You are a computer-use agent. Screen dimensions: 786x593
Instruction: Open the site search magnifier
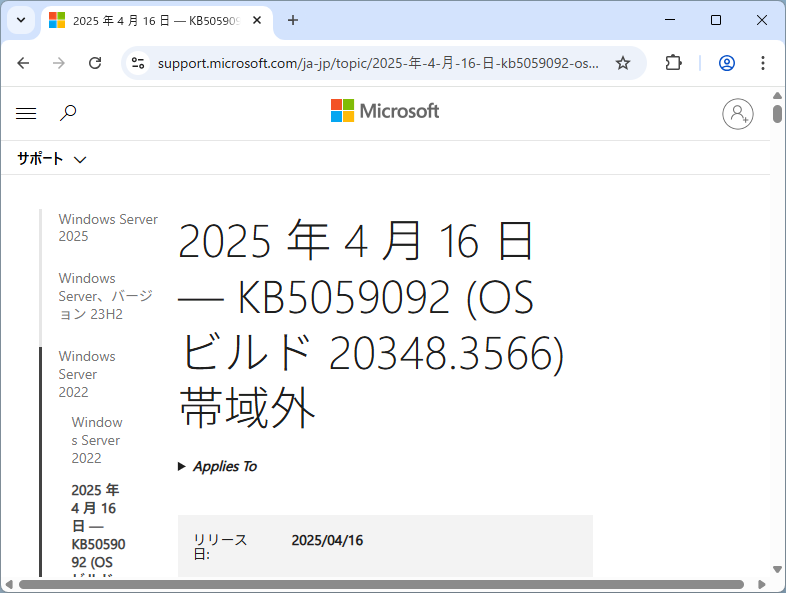click(x=68, y=113)
